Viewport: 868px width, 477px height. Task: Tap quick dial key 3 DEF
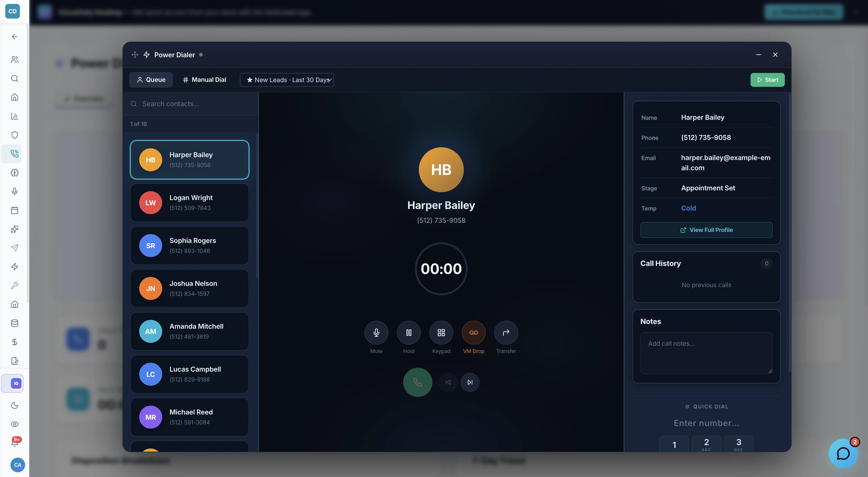tap(739, 444)
